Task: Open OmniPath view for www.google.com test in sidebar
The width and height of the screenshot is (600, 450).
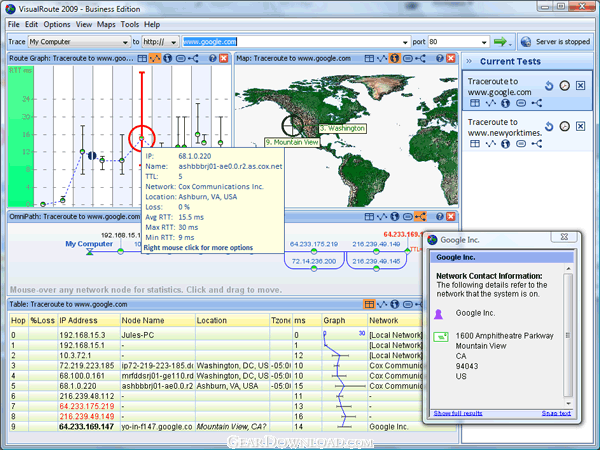Action: [536, 103]
